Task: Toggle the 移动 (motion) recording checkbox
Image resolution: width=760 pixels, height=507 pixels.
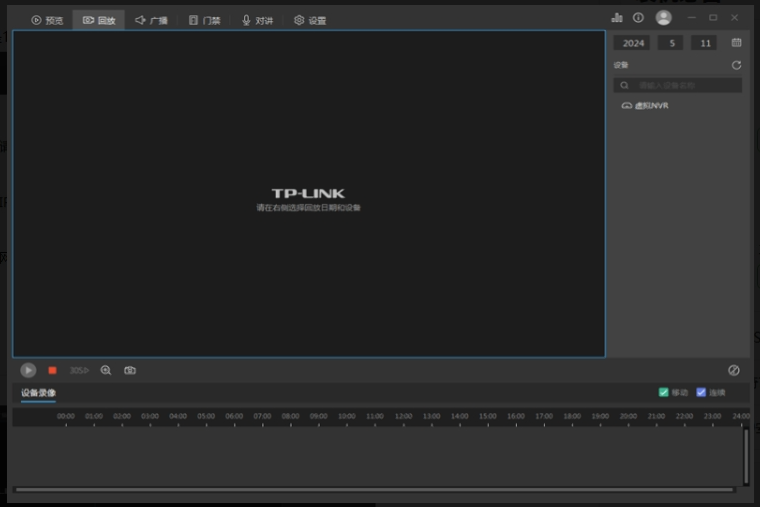Action: tap(664, 392)
